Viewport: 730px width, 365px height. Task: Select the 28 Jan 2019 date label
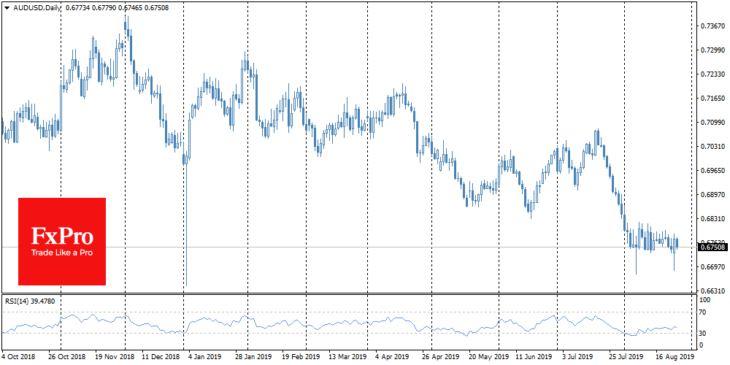tap(252, 358)
